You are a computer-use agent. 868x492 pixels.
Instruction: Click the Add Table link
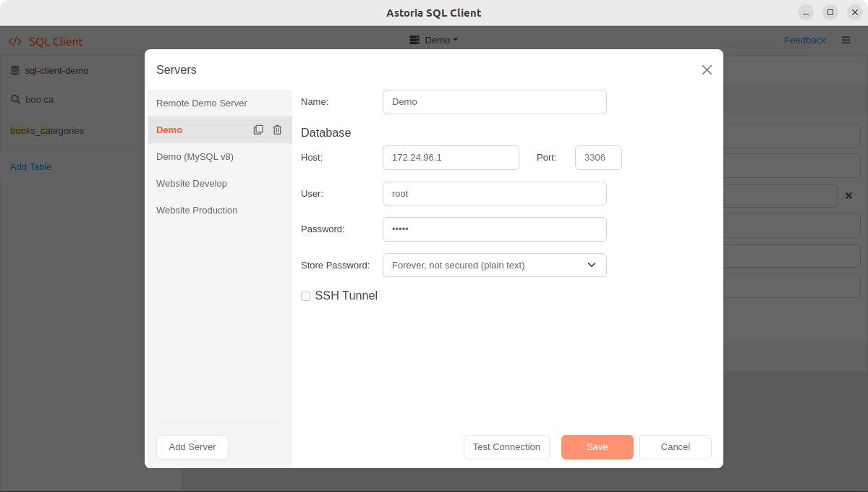pos(30,166)
